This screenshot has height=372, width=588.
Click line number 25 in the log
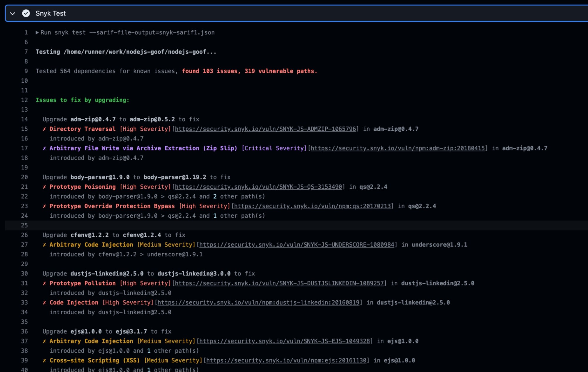pyautogui.click(x=24, y=225)
